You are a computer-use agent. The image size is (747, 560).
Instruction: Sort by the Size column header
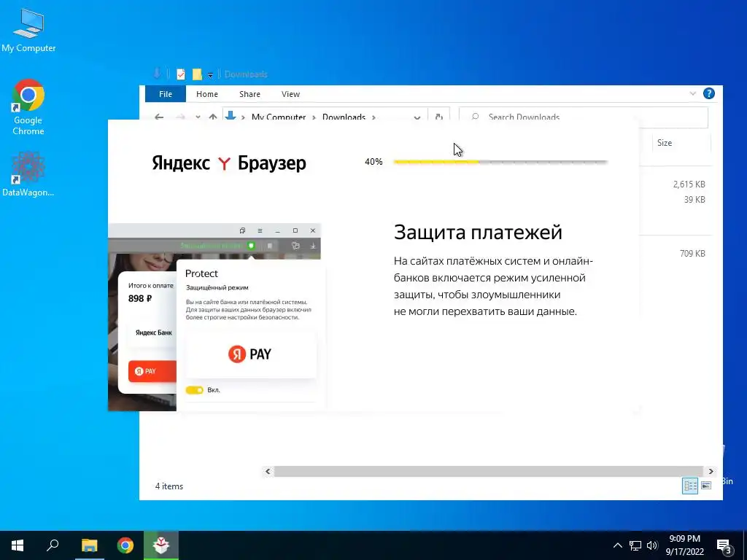pyautogui.click(x=664, y=142)
